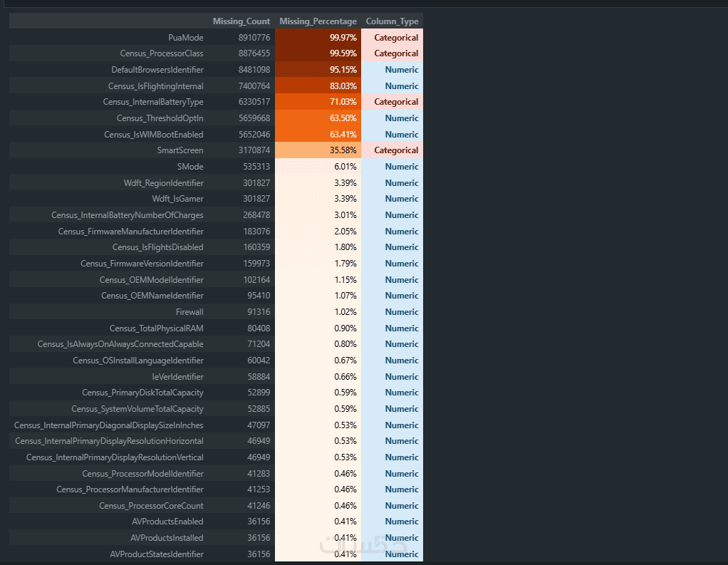This screenshot has width=728, height=565.
Task: Click the Missing_Count column header
Action: point(241,21)
